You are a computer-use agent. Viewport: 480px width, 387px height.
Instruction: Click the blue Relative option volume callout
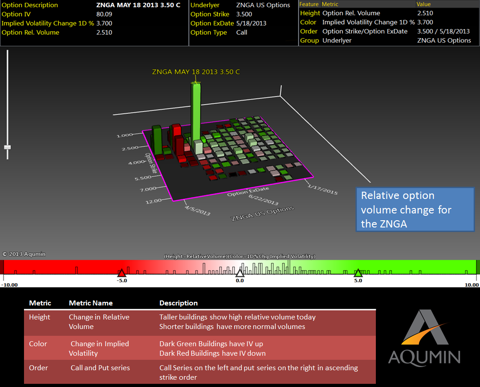tap(415, 210)
